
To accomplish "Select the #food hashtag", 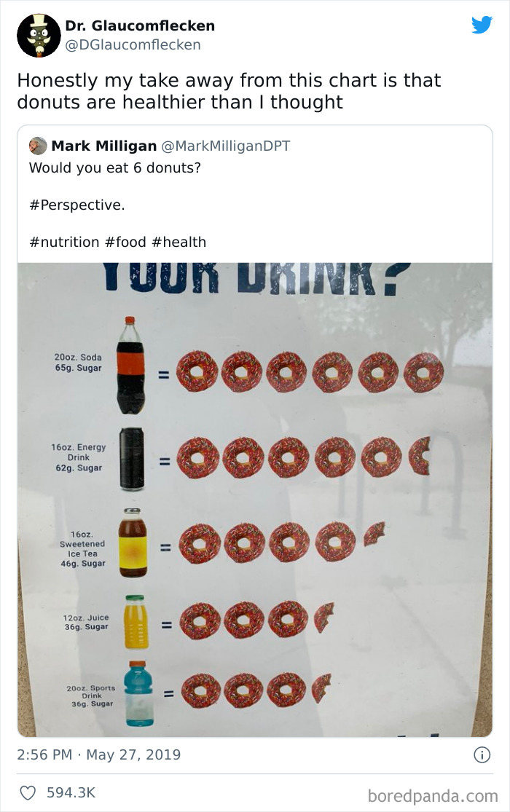I will click(130, 242).
